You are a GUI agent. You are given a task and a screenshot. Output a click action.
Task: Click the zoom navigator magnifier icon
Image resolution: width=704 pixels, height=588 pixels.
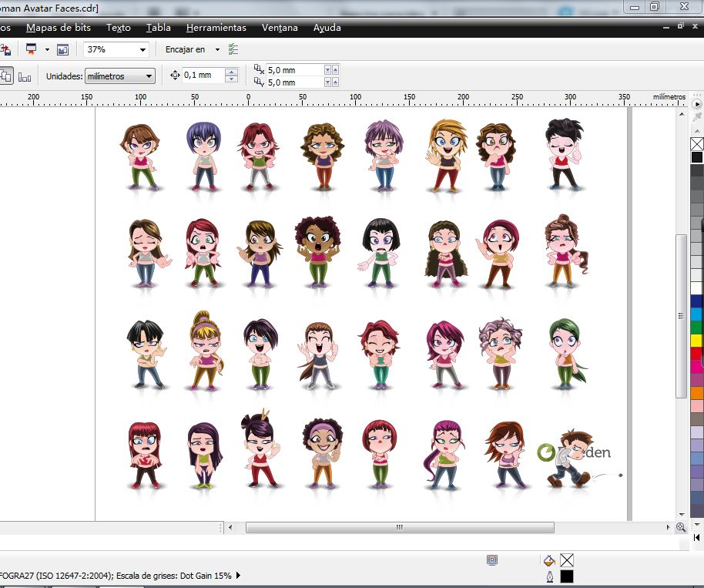click(681, 528)
